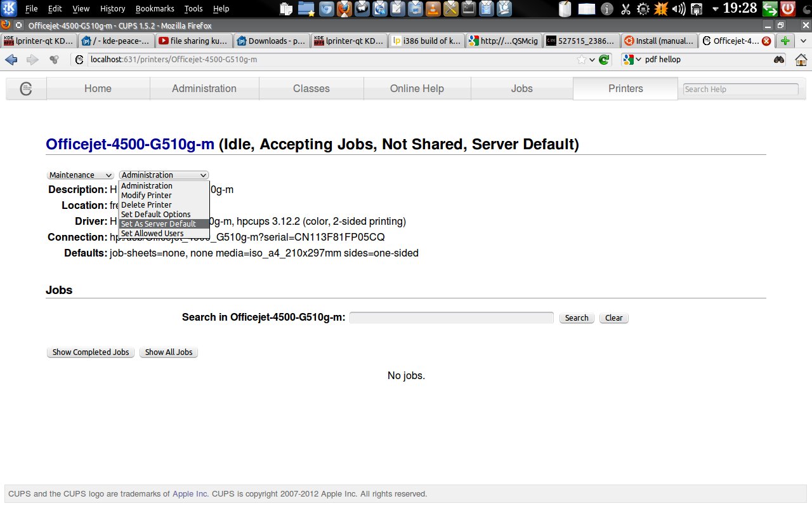Go to the CUPS Home tab
Screen dimensions: 812x508
98,89
